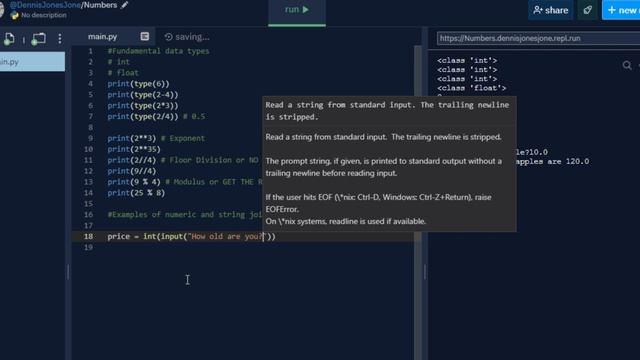Select main.py in the file list
The height and width of the screenshot is (360, 640).
(x=32, y=62)
